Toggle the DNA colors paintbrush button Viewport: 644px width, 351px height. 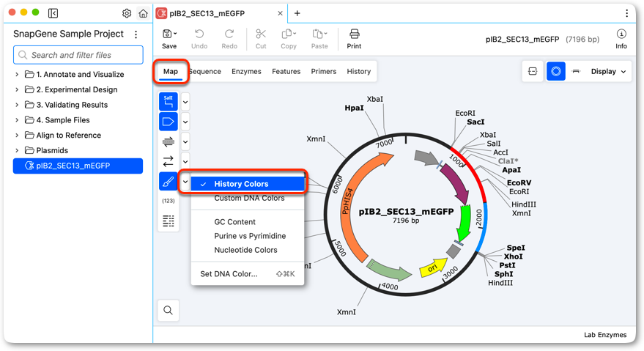169,181
